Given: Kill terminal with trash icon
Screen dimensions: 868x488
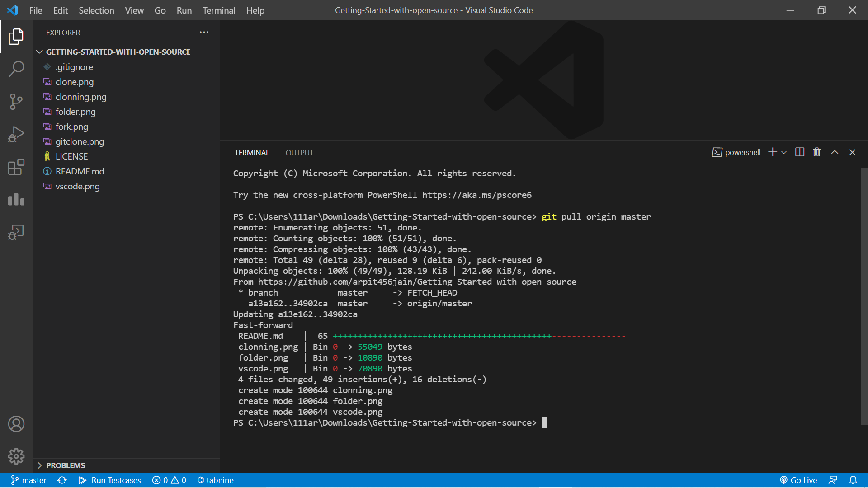Looking at the screenshot, I should tap(816, 152).
